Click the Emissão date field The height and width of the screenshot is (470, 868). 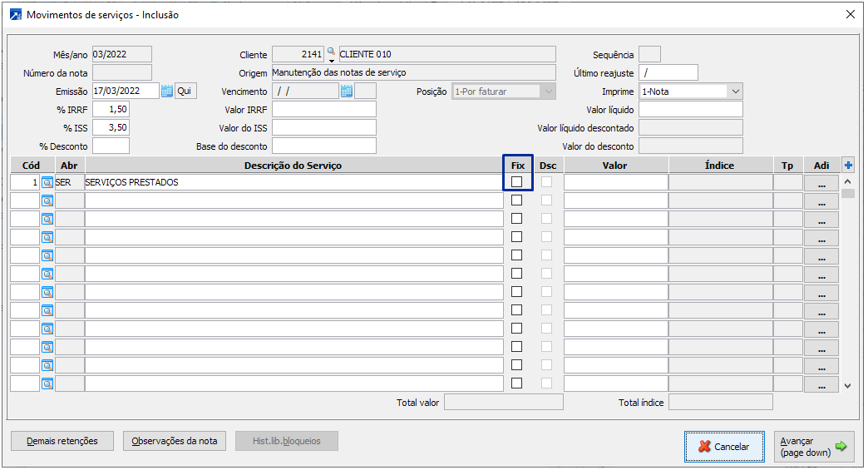[x=126, y=91]
